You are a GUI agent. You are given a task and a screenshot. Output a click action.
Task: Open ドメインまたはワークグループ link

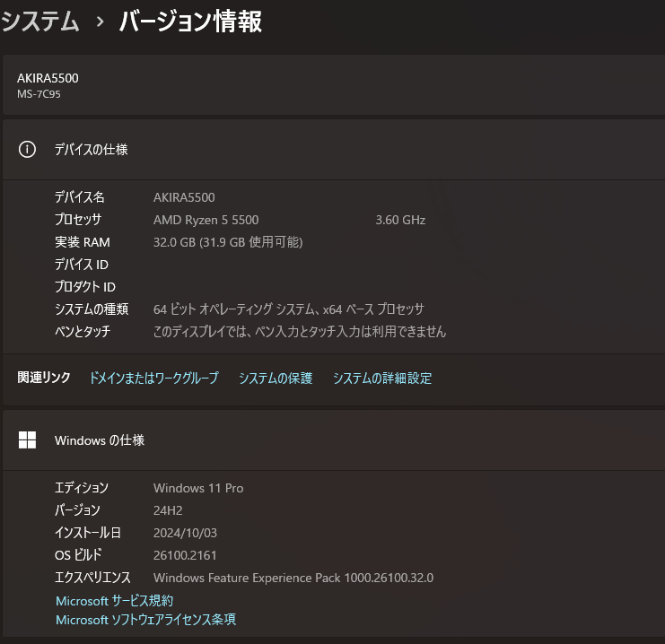(154, 378)
